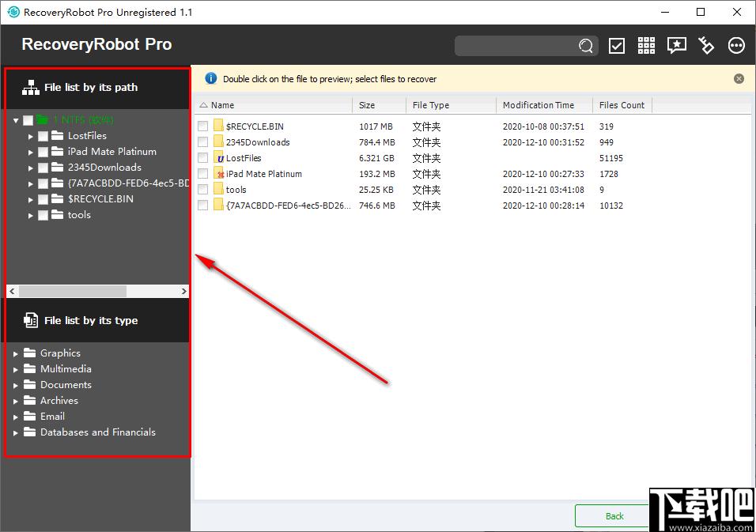Expand the Multimedia file type node
Image resolution: width=756 pixels, height=532 pixels.
(16, 370)
